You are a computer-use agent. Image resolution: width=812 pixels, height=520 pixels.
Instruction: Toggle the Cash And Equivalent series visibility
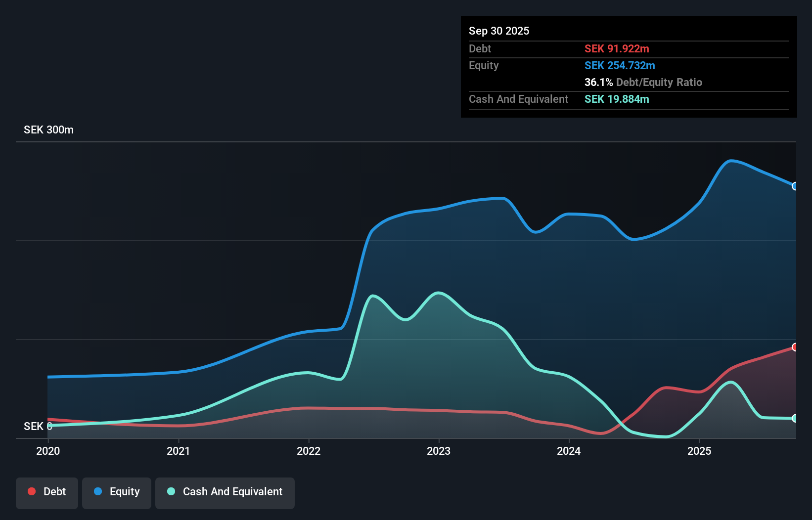225,493
